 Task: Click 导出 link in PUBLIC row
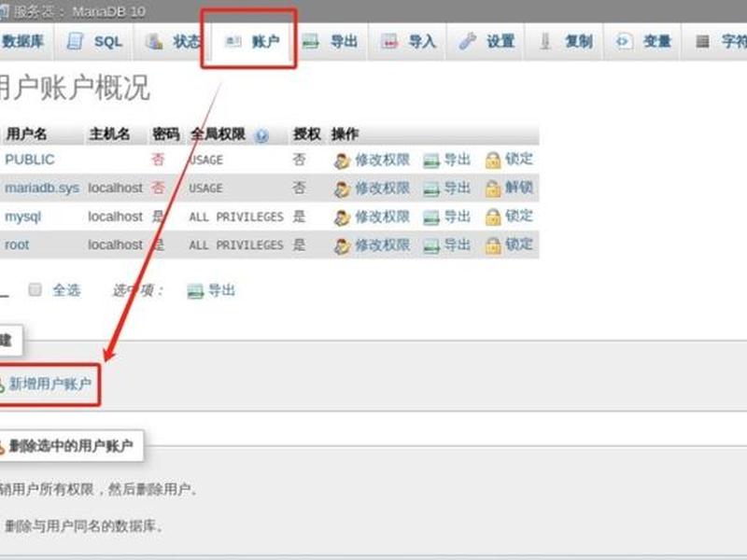[458, 160]
